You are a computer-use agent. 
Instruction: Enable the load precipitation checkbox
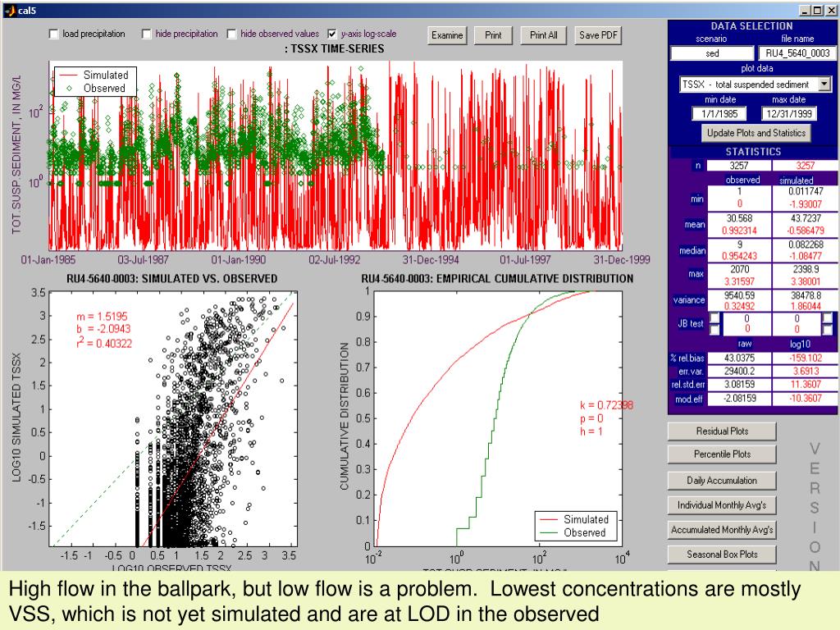pos(53,34)
